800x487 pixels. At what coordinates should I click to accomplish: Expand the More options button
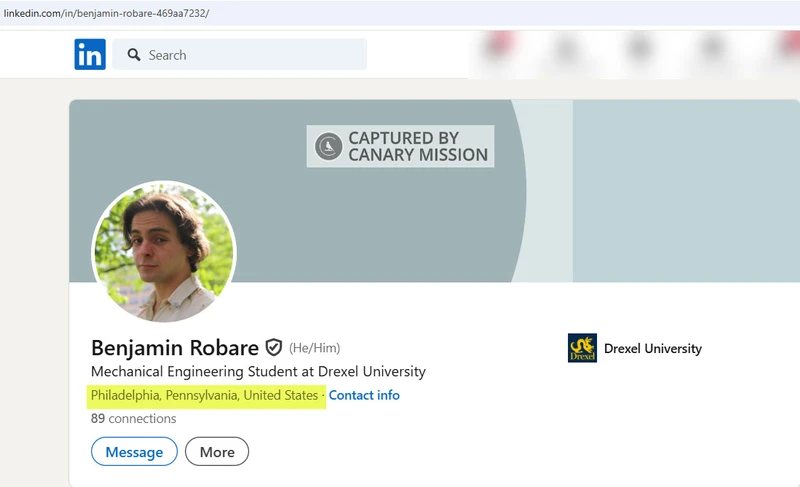click(x=217, y=452)
